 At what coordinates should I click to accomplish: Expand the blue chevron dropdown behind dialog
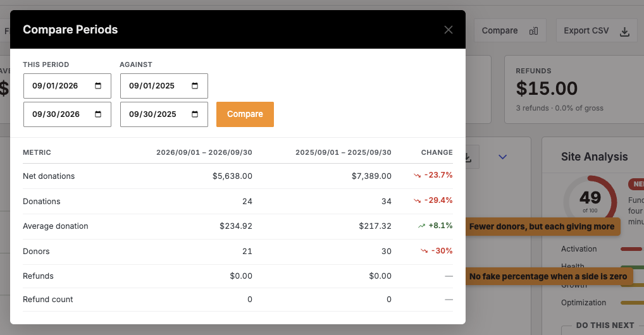[502, 156]
